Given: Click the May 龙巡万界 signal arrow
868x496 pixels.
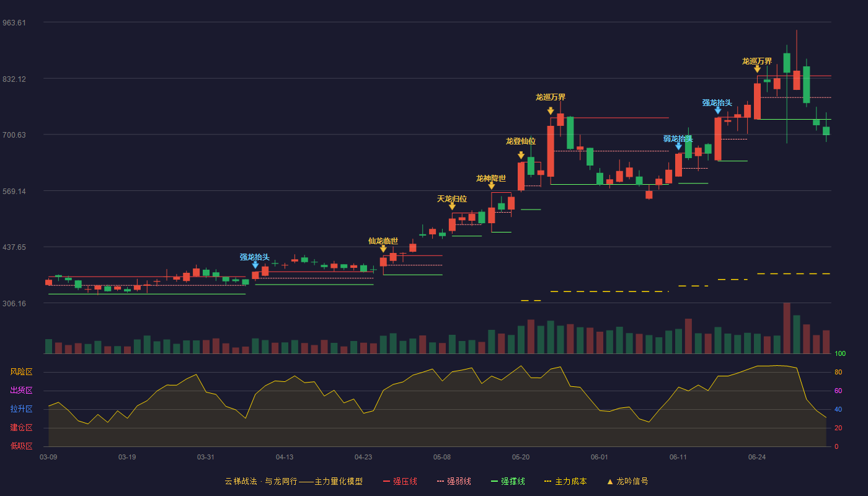Looking at the screenshot, I should (x=551, y=111).
